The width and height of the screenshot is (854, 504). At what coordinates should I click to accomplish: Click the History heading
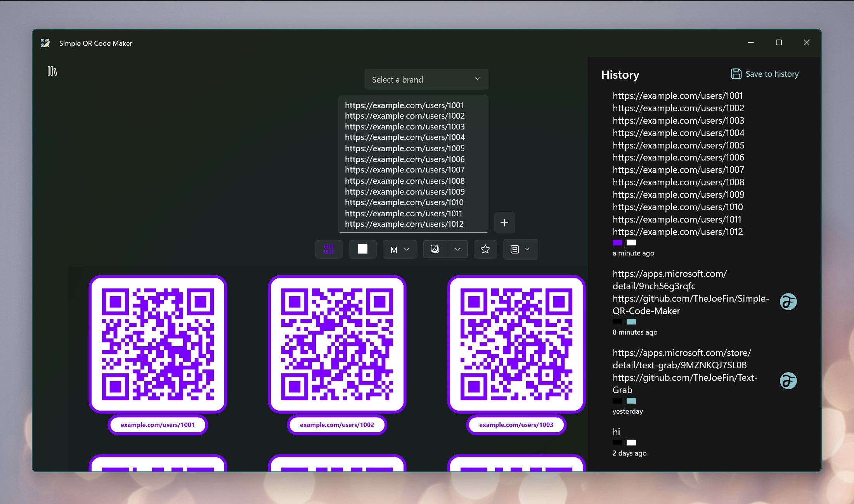[x=620, y=75]
